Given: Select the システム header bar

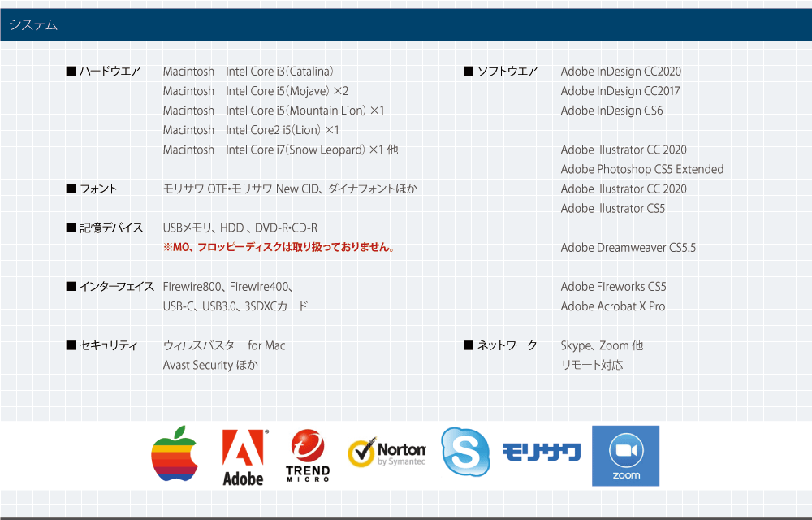Looking at the screenshot, I should (34, 25).
